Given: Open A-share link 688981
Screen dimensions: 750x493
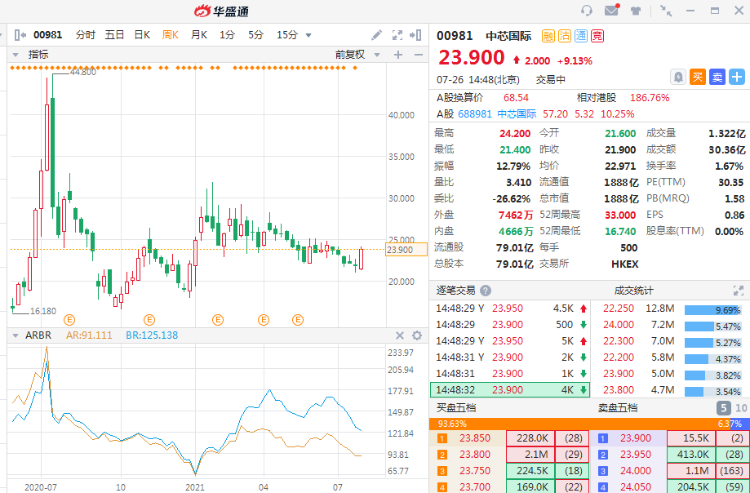Looking at the screenshot, I should click(x=475, y=114).
